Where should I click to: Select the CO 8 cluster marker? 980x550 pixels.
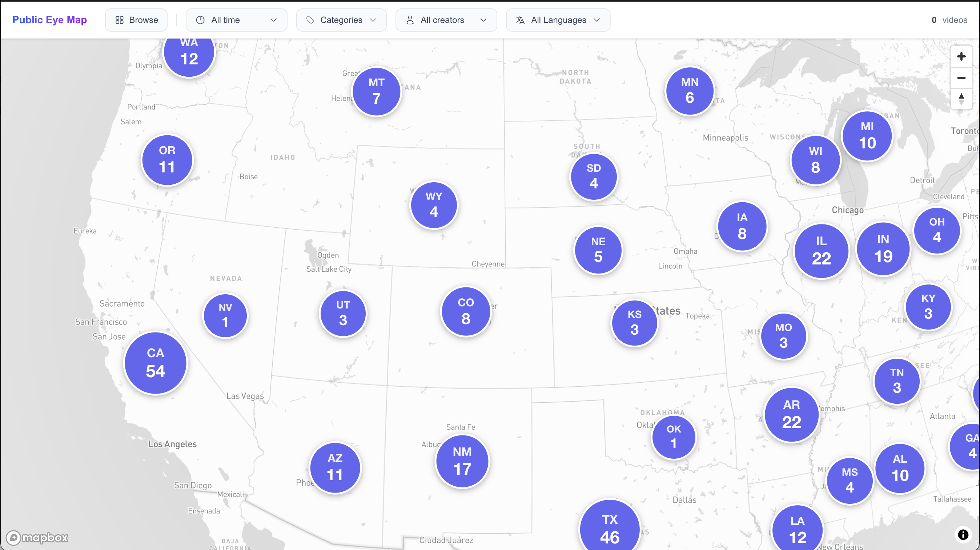(x=466, y=311)
